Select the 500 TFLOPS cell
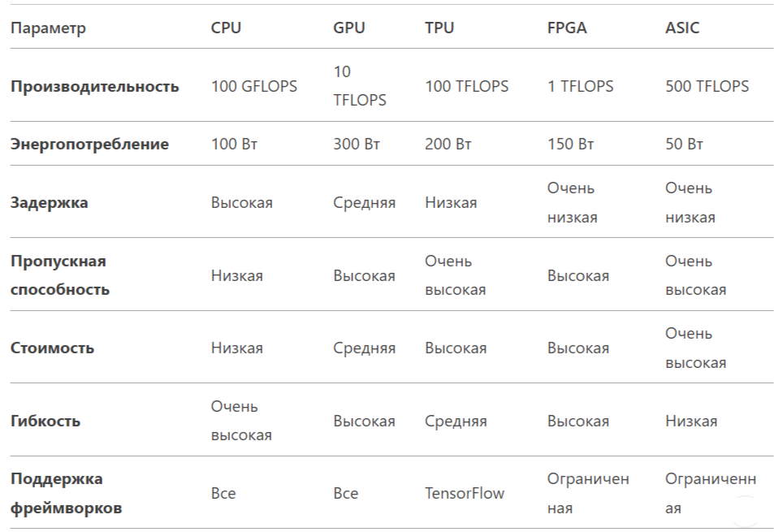 coord(707,86)
